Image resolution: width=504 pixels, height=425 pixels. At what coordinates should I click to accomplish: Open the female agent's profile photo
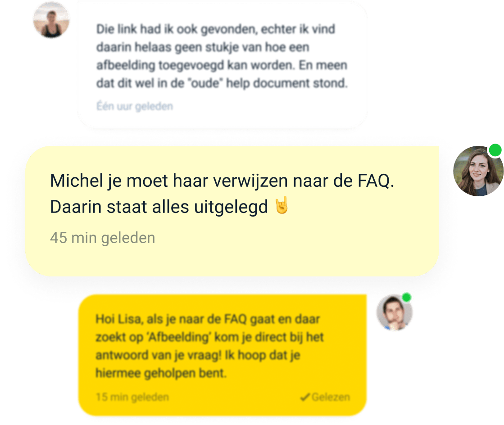[x=478, y=171]
